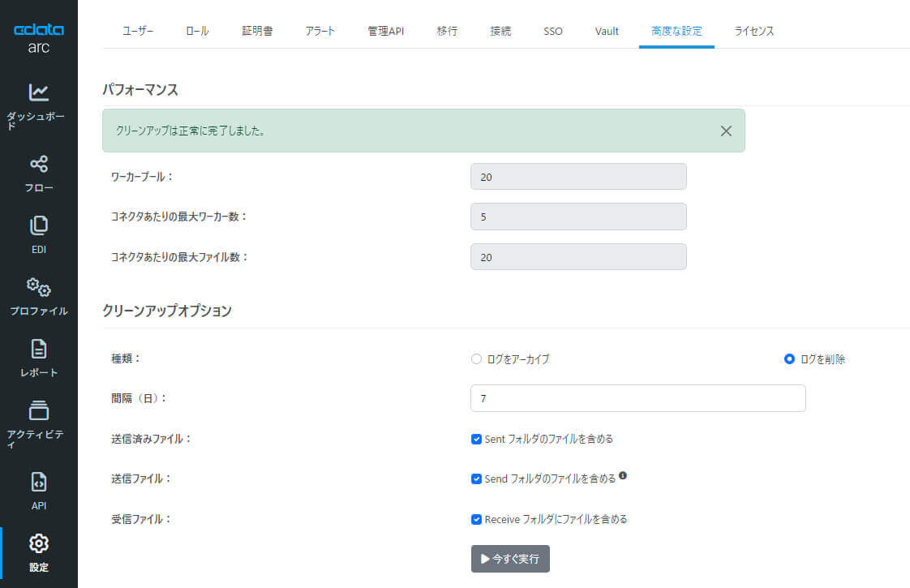Open the プロファイル gears icon in sidebar
910x588 pixels.
[x=38, y=287]
